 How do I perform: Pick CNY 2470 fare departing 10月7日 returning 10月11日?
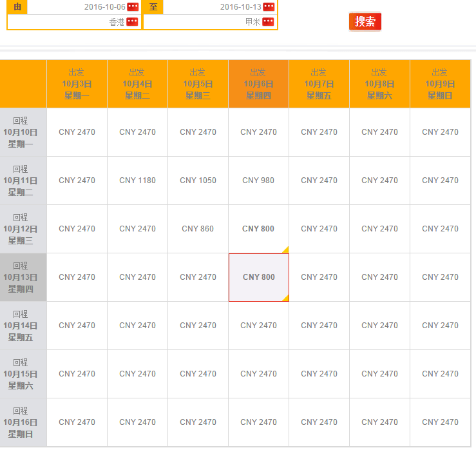pos(319,181)
